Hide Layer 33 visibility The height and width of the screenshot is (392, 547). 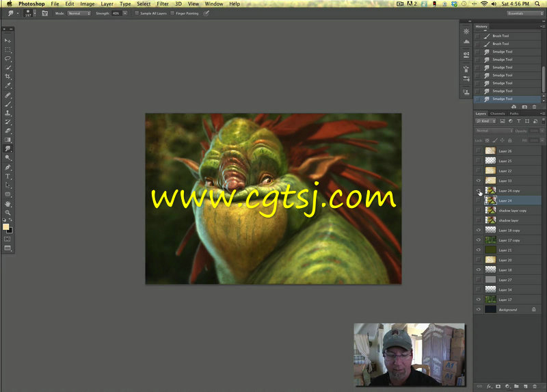click(478, 181)
